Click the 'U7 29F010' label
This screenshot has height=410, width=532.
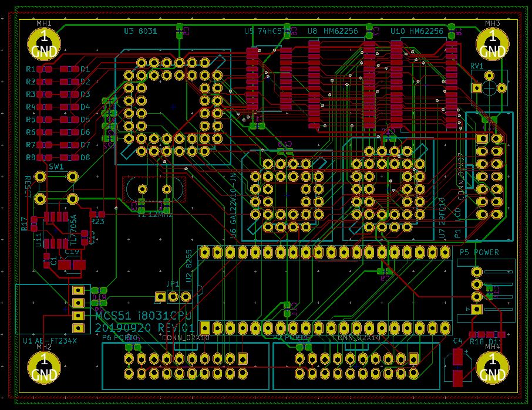tap(442, 218)
